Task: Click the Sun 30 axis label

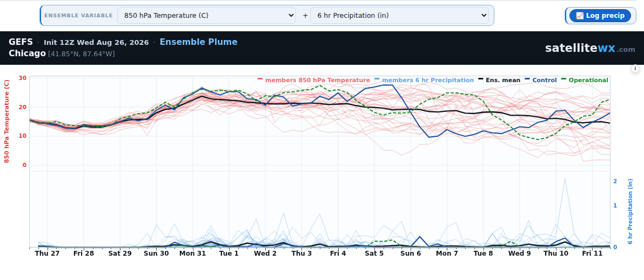Action: pyautogui.click(x=156, y=254)
